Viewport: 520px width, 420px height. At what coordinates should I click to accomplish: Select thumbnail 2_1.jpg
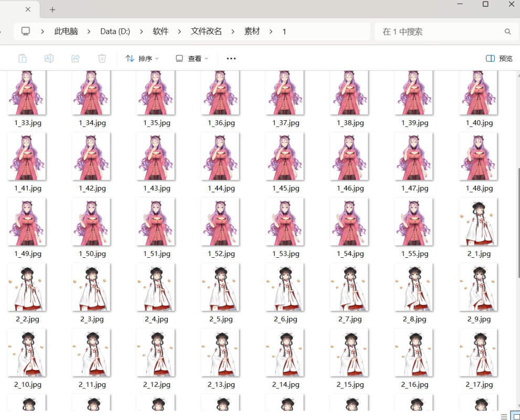(478, 222)
